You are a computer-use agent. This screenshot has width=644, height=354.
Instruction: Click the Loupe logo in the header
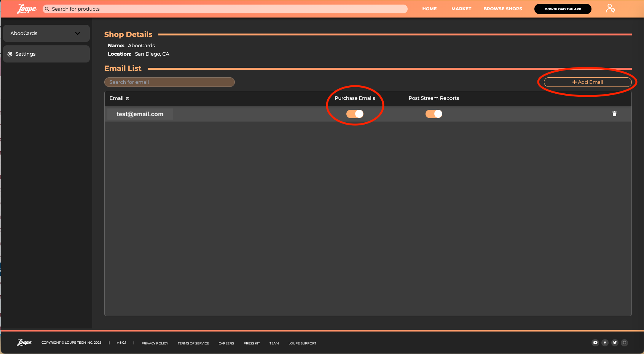point(26,8)
